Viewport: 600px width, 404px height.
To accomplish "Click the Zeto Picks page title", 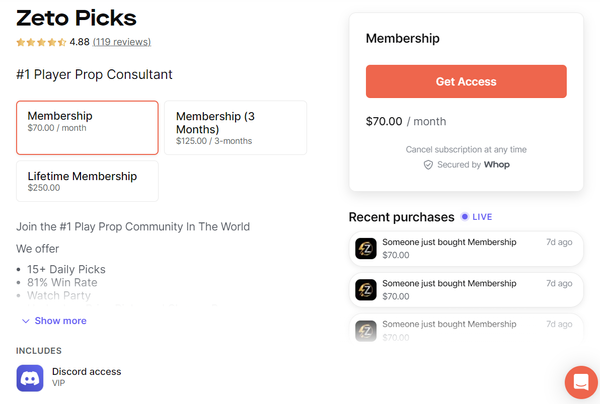I will click(77, 18).
